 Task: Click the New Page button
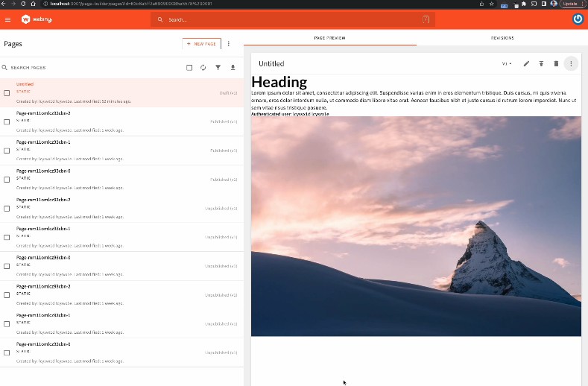201,44
